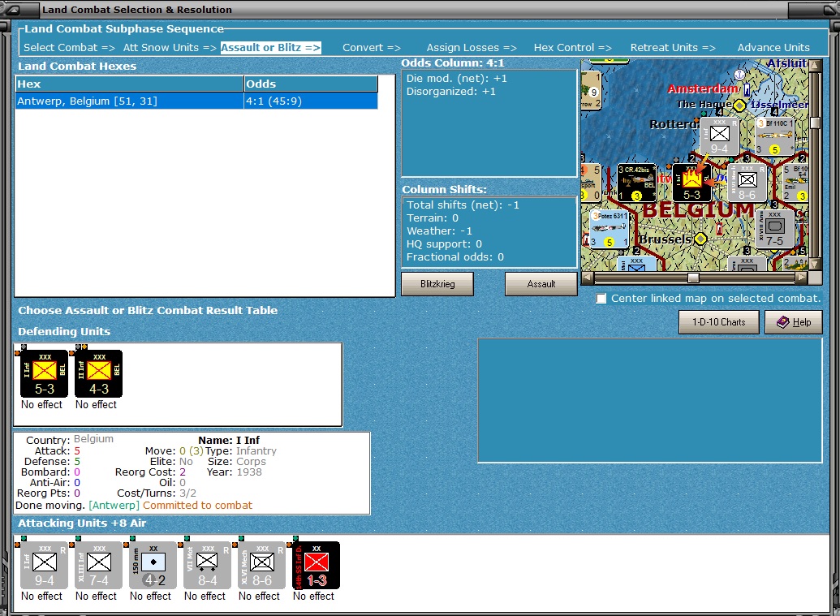This screenshot has width=840, height=616.
Task: Select attacking SS Inf division 1-3 counter
Action: pos(316,565)
